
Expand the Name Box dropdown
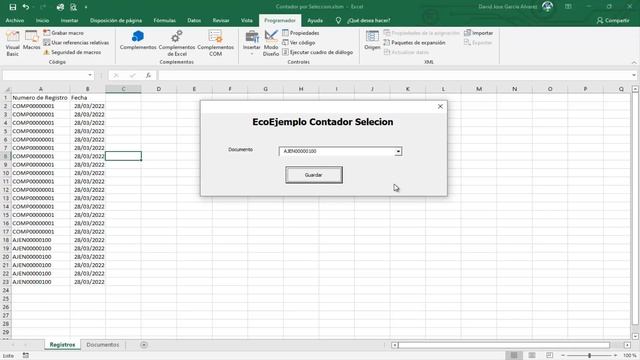click(90, 75)
